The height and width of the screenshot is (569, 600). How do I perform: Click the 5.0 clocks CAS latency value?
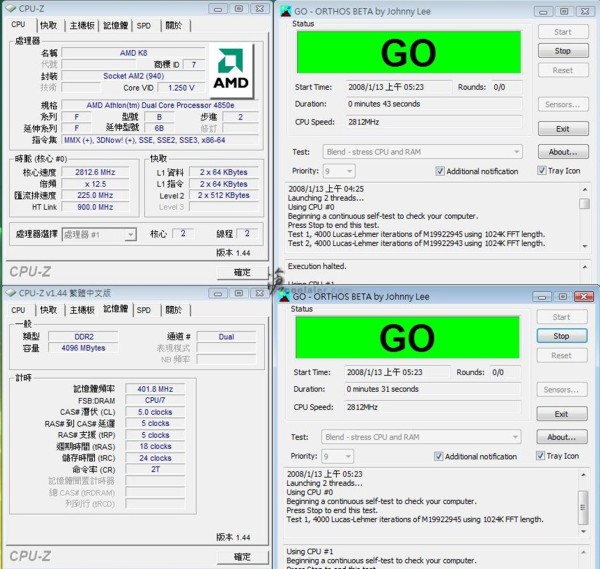pos(155,412)
